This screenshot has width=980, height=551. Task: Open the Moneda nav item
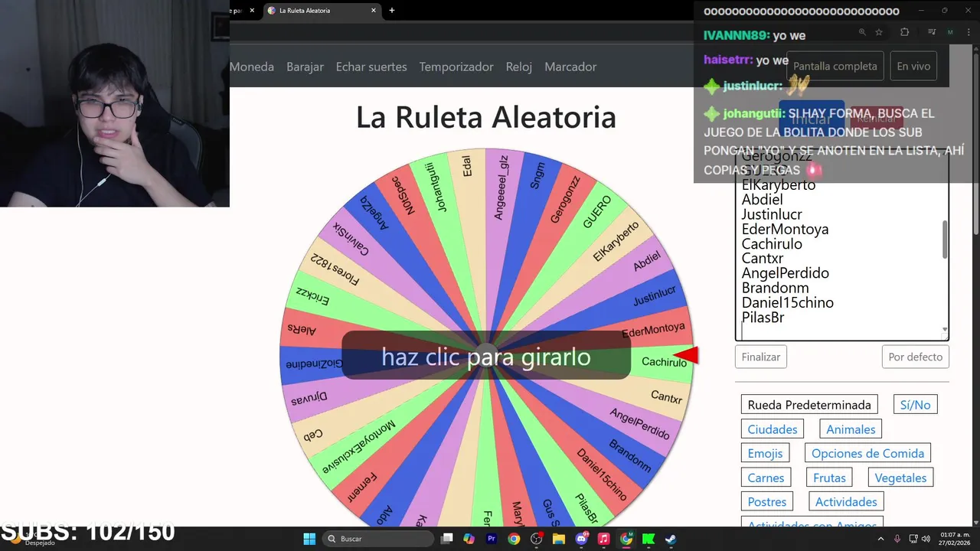point(252,67)
